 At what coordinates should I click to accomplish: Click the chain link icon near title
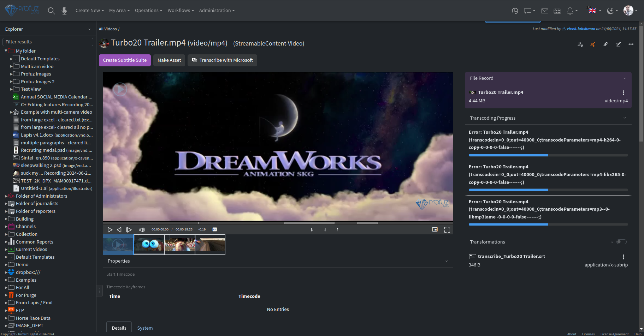click(605, 44)
